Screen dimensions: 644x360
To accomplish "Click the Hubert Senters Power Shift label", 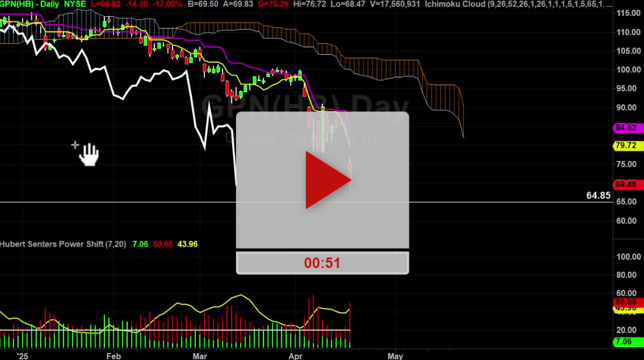I will coord(63,244).
